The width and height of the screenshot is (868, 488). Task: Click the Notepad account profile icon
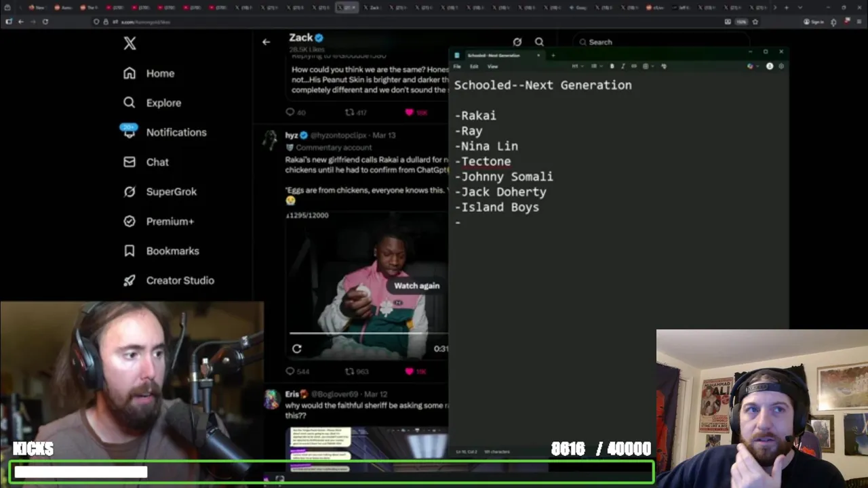(x=770, y=66)
